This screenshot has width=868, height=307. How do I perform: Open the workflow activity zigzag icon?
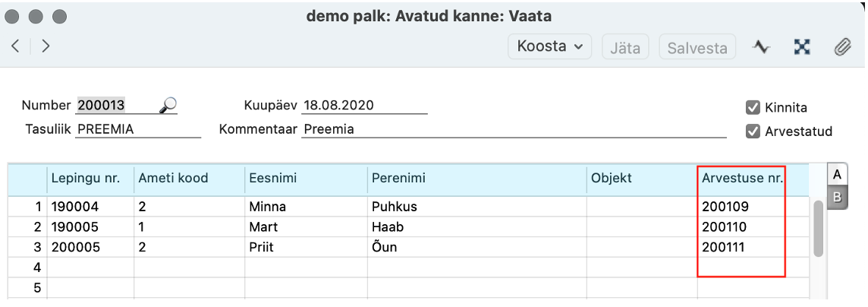[761, 47]
